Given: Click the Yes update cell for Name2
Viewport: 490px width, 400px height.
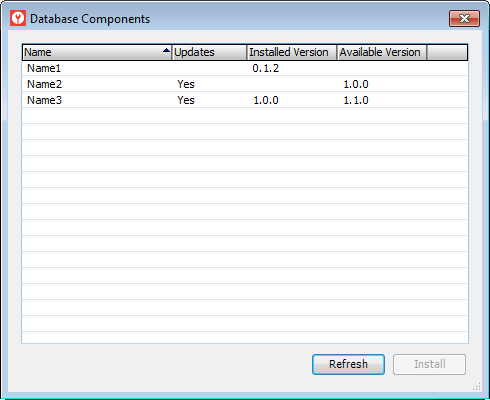Looking at the screenshot, I should click(186, 84).
